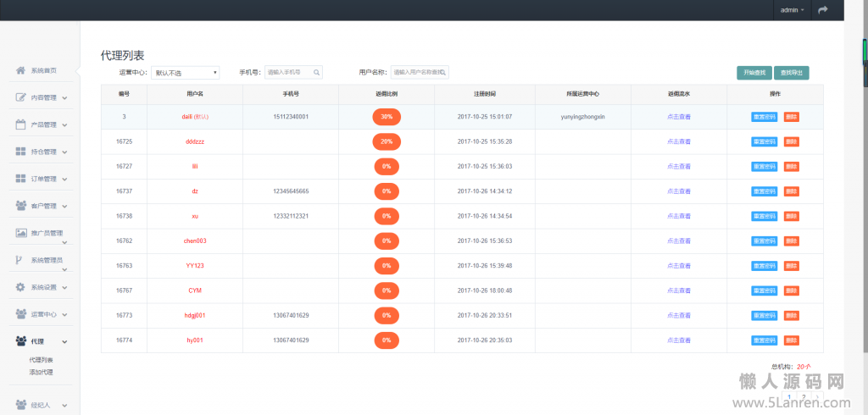Click the picture icon for 推广员管理
868x415 pixels.
click(x=20, y=233)
